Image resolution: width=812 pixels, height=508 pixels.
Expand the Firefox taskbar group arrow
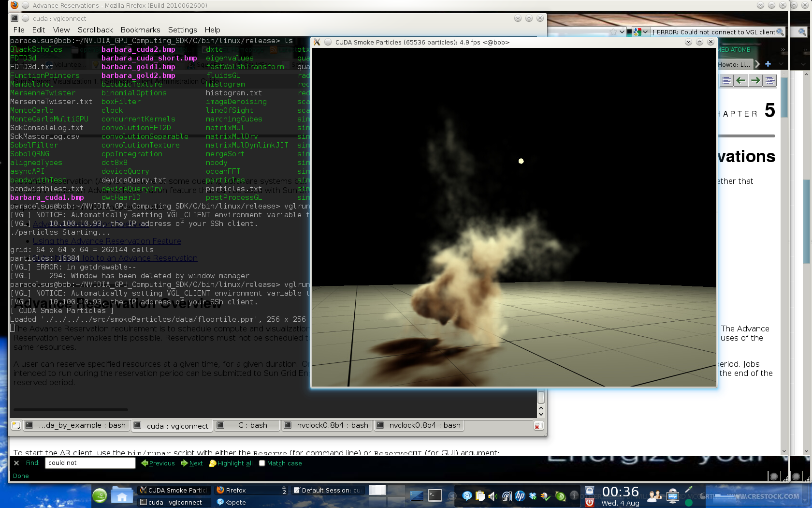tap(284, 490)
